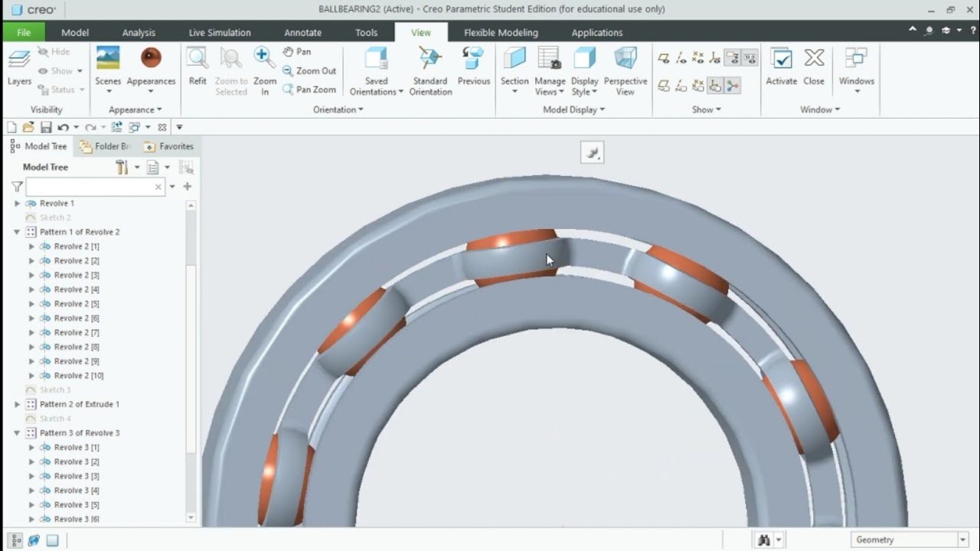Open Model Tree settings hammer icon

[x=122, y=167]
